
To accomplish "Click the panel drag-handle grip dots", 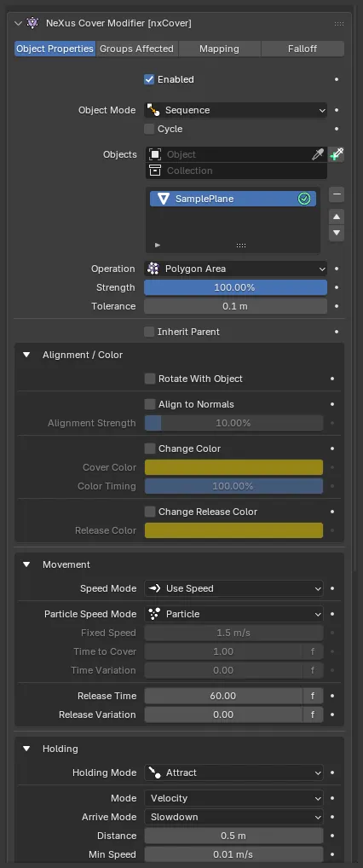I will click(x=339, y=24).
